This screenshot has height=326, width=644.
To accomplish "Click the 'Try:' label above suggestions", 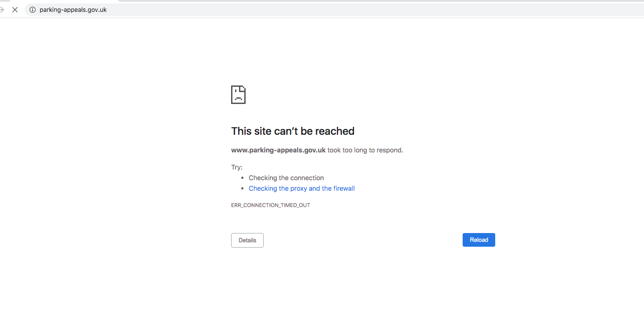I will point(237,167).
